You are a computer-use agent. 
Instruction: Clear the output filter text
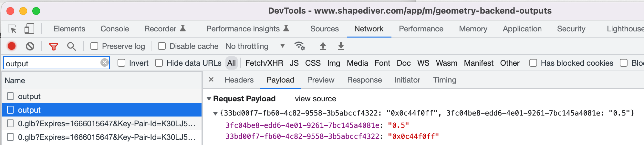click(x=104, y=62)
